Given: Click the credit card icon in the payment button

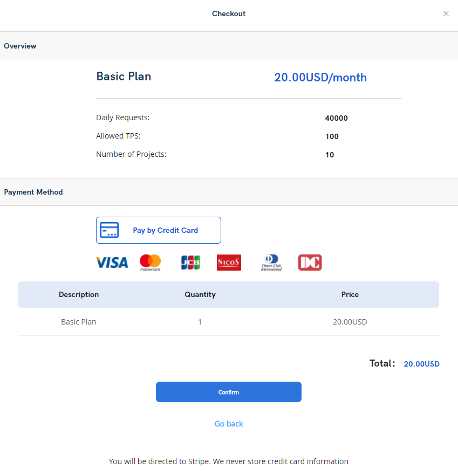Looking at the screenshot, I should pos(110,230).
